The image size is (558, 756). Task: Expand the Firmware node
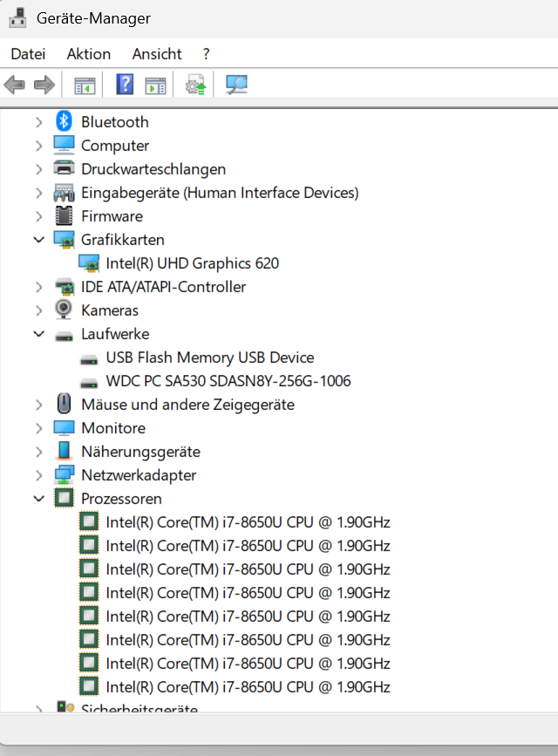38,216
